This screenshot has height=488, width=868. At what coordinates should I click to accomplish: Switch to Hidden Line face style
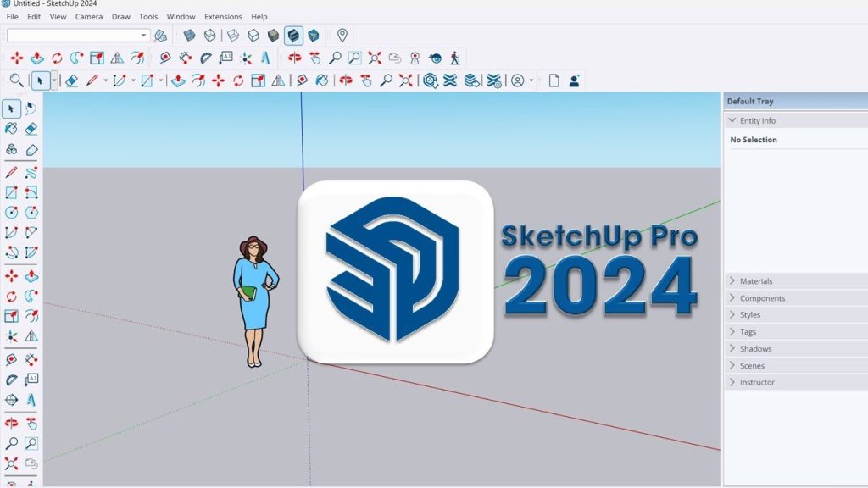253,36
